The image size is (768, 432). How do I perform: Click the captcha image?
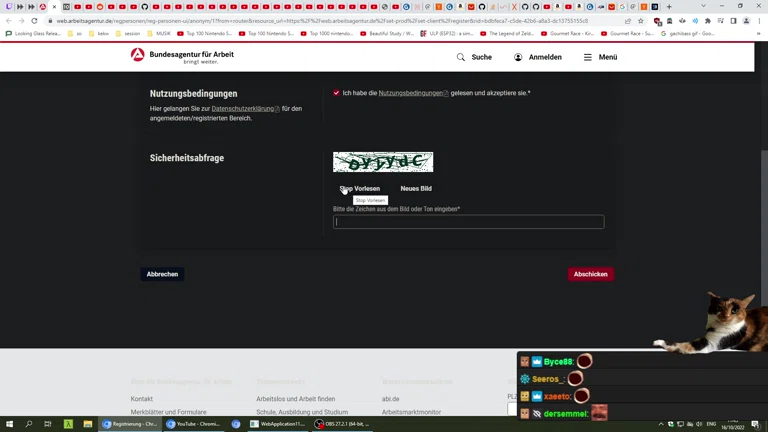[x=383, y=162]
